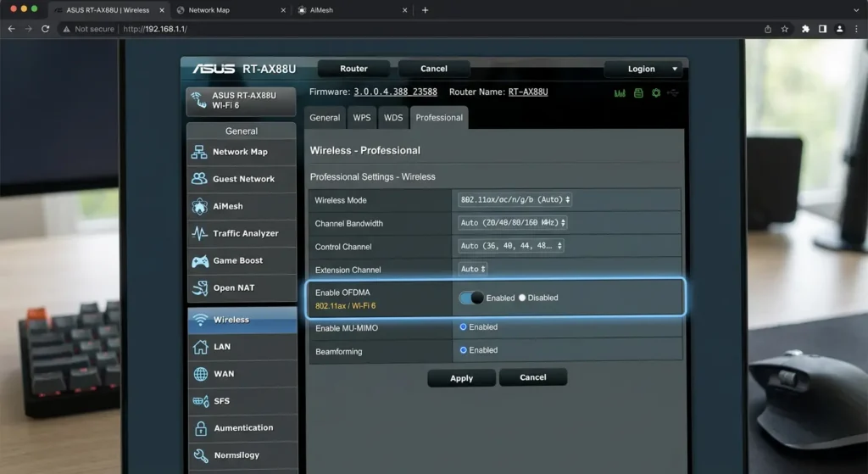This screenshot has height=474, width=868.
Task: Select Enabled radio for MU-MIMO
Action: pos(464,327)
